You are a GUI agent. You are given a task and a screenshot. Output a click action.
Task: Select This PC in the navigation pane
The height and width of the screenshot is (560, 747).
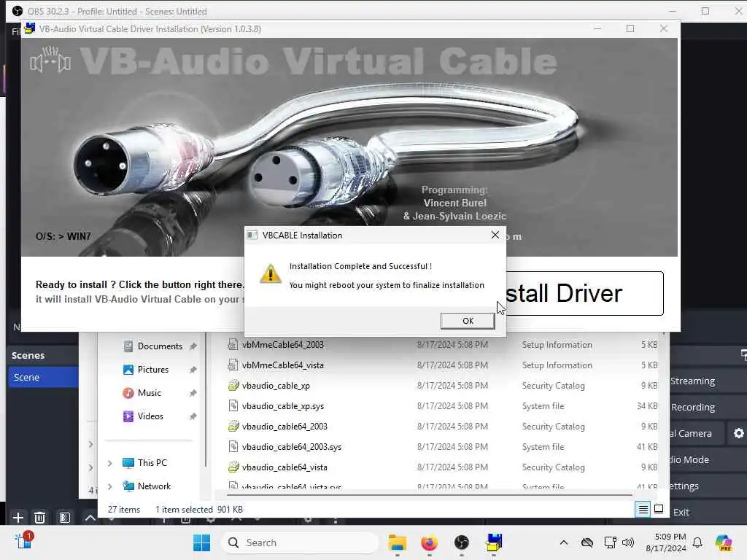click(152, 463)
